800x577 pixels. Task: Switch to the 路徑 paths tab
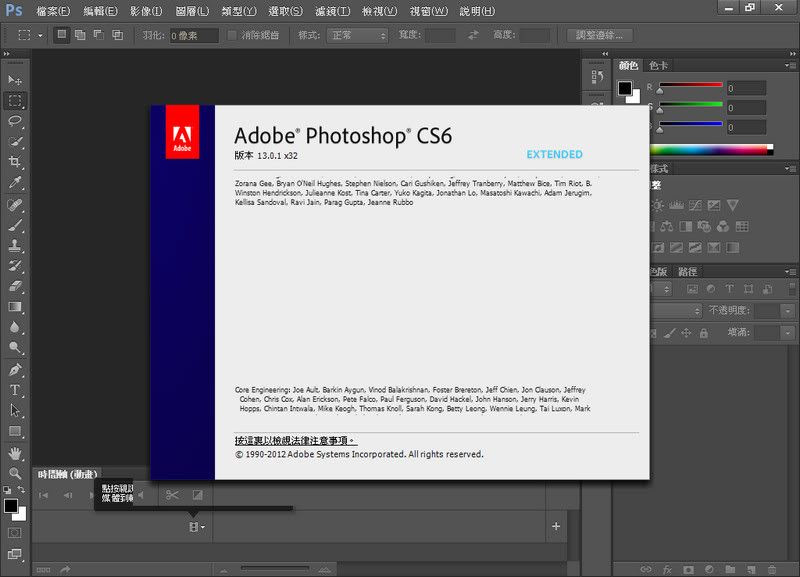(x=688, y=271)
